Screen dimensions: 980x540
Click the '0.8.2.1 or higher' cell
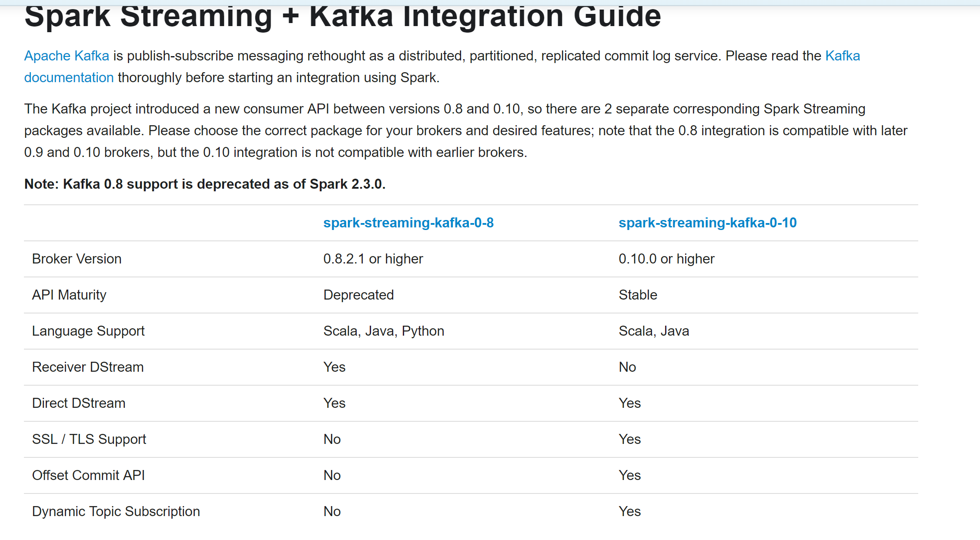tap(373, 259)
